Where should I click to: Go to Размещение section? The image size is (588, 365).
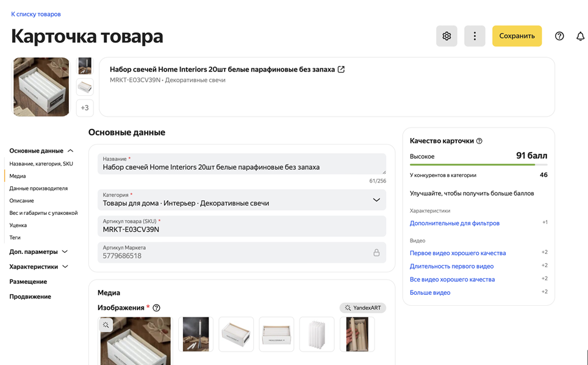[x=28, y=282]
